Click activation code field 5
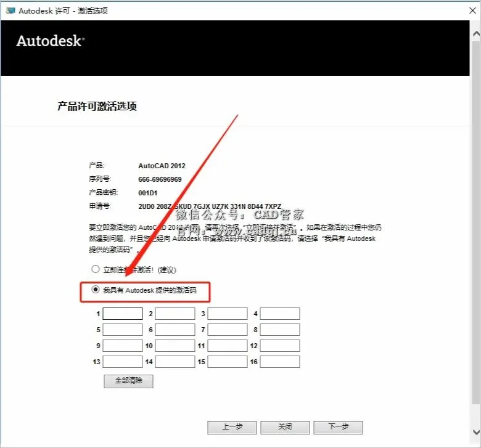The width and height of the screenshot is (481, 448). [123, 330]
